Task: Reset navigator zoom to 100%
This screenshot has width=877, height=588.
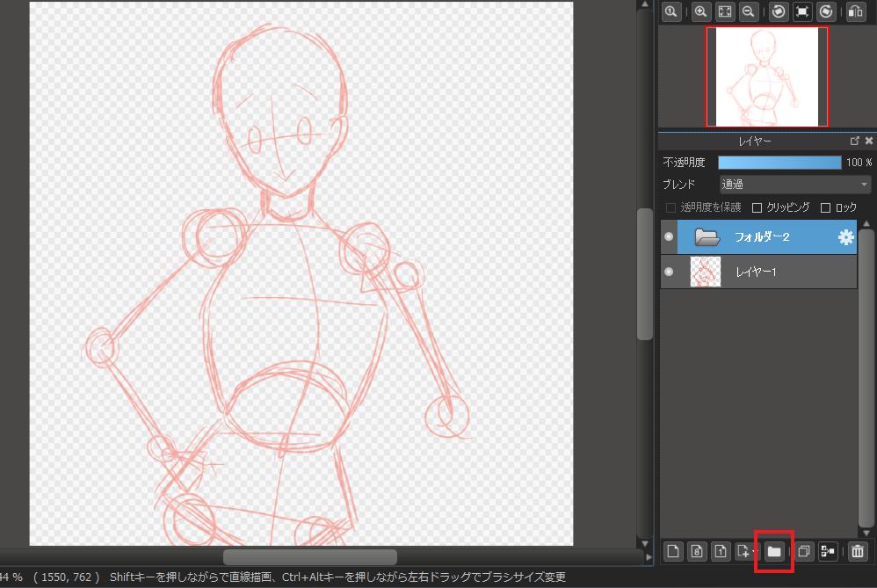Action: tap(671, 11)
